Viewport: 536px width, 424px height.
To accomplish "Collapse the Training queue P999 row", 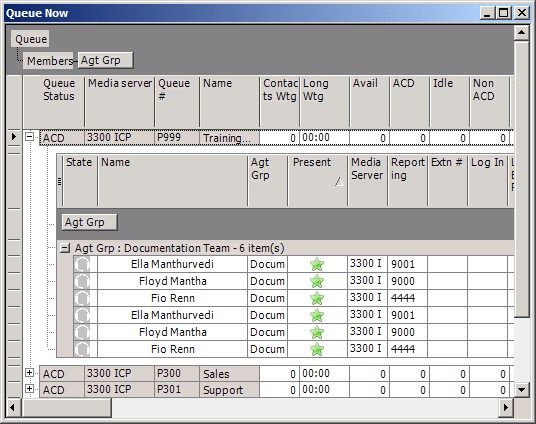I will (30, 137).
